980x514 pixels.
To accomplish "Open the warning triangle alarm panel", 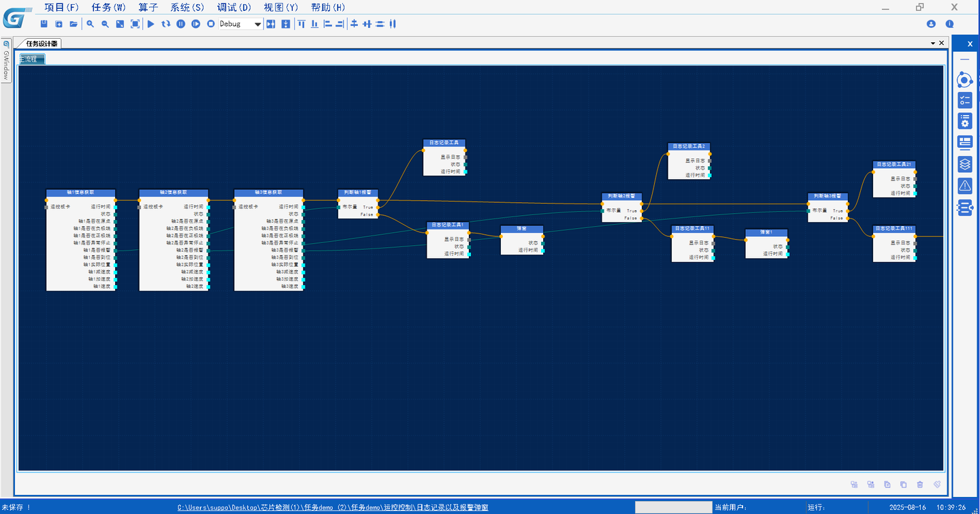I will 964,185.
